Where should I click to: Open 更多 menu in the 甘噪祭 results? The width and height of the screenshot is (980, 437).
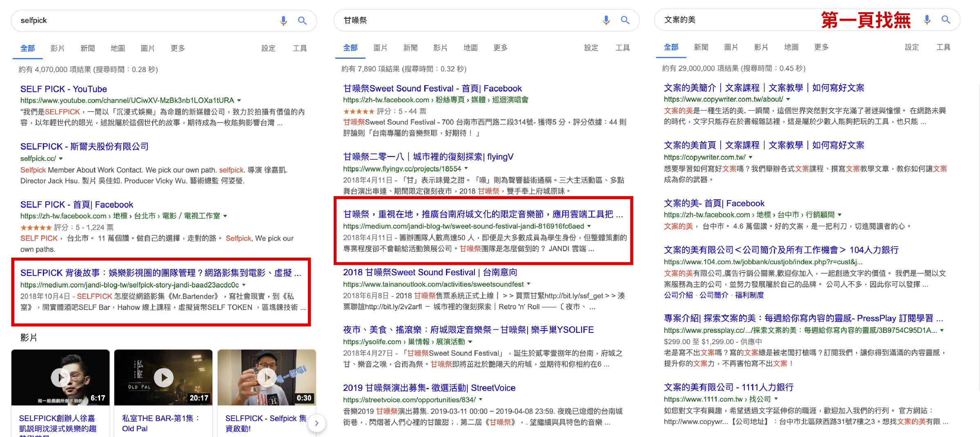[x=500, y=48]
